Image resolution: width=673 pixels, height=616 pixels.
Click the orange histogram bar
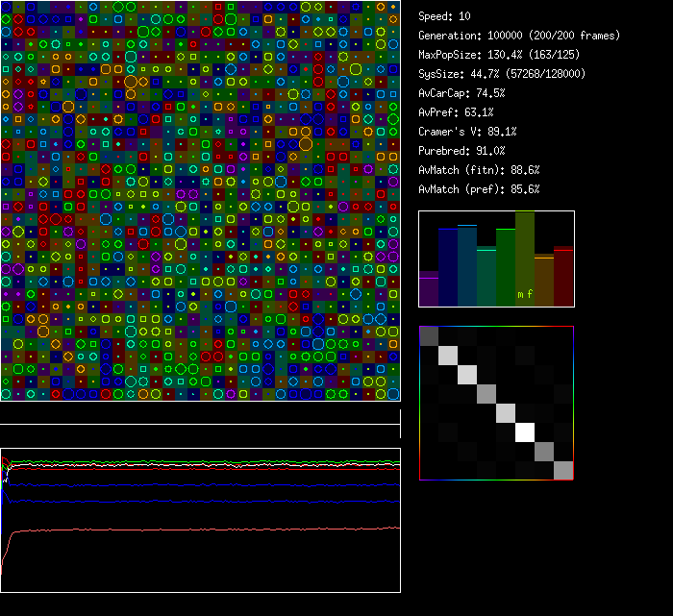click(x=544, y=281)
